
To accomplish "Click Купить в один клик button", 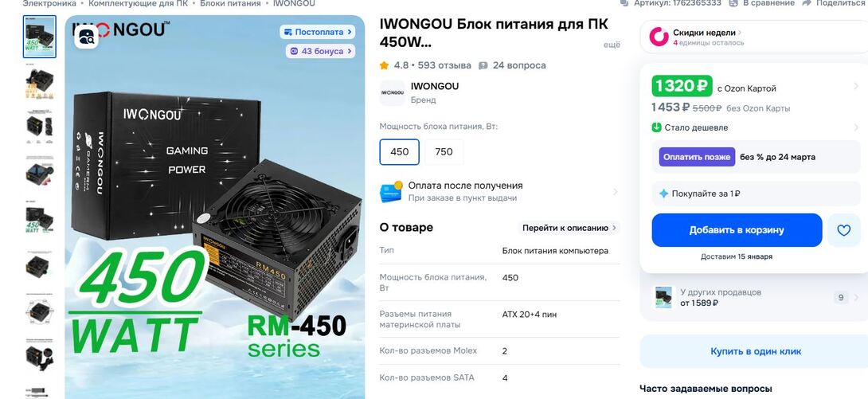I will click(756, 351).
